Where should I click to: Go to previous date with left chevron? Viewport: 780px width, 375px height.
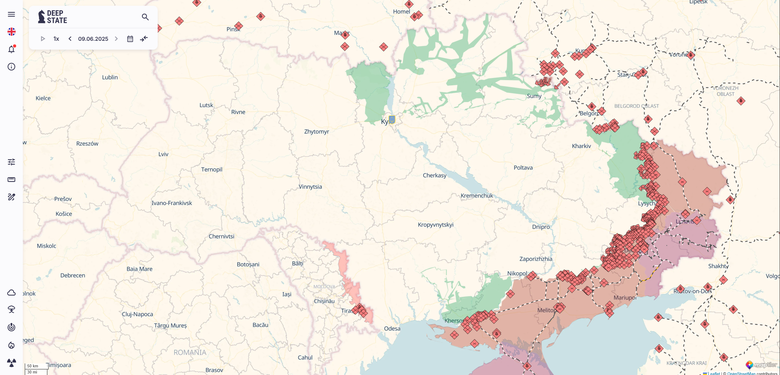70,39
